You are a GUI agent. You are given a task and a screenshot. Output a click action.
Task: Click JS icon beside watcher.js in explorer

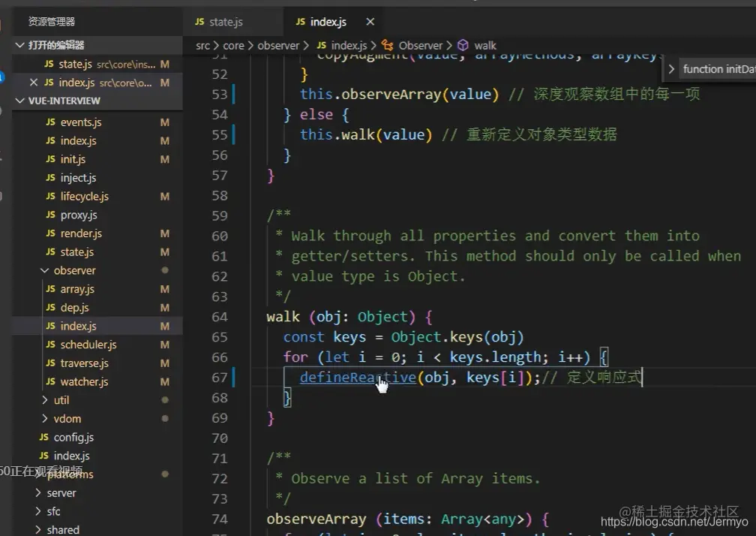pyautogui.click(x=51, y=381)
